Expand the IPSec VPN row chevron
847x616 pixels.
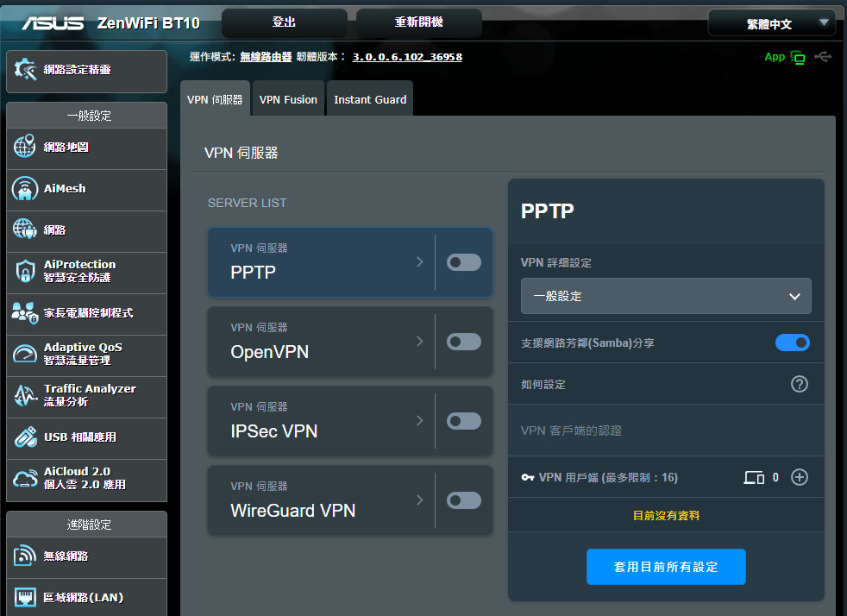coord(420,421)
